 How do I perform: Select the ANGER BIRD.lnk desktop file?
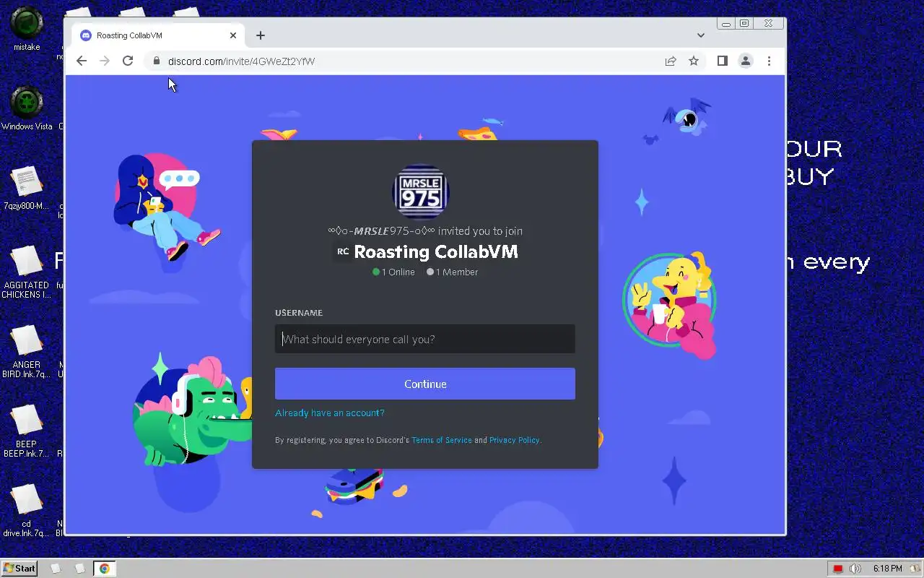tap(27, 351)
